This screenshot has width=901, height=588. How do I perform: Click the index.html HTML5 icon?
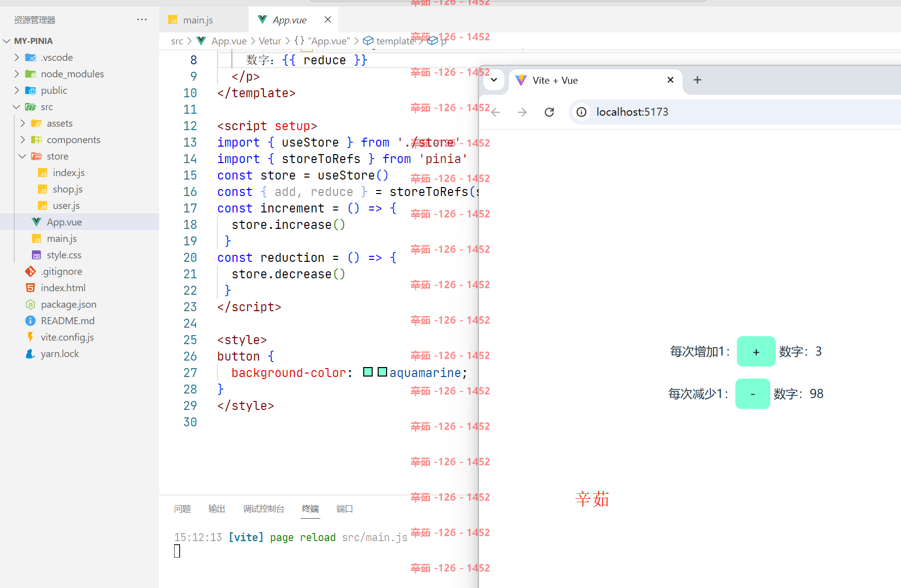click(x=30, y=288)
